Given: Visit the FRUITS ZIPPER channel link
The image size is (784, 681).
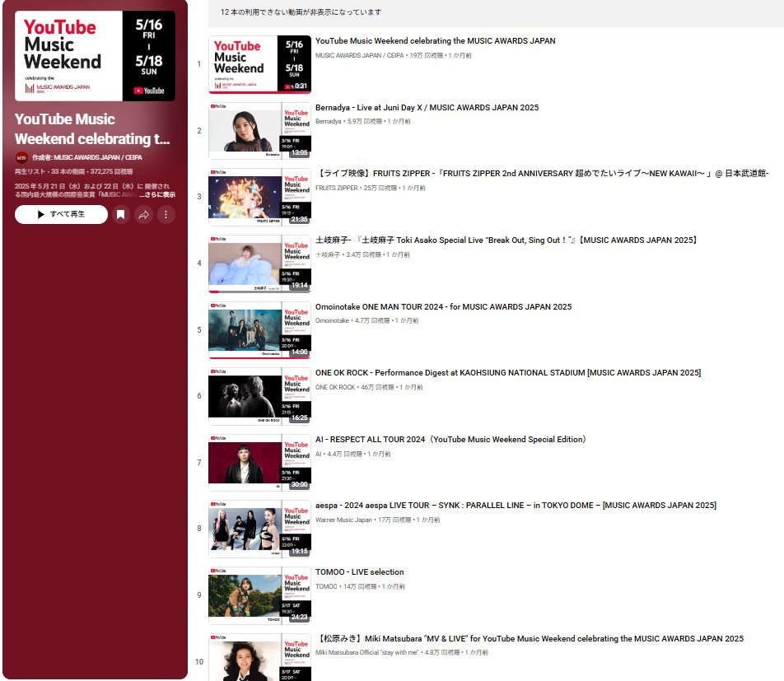Looking at the screenshot, I should pos(337,188).
